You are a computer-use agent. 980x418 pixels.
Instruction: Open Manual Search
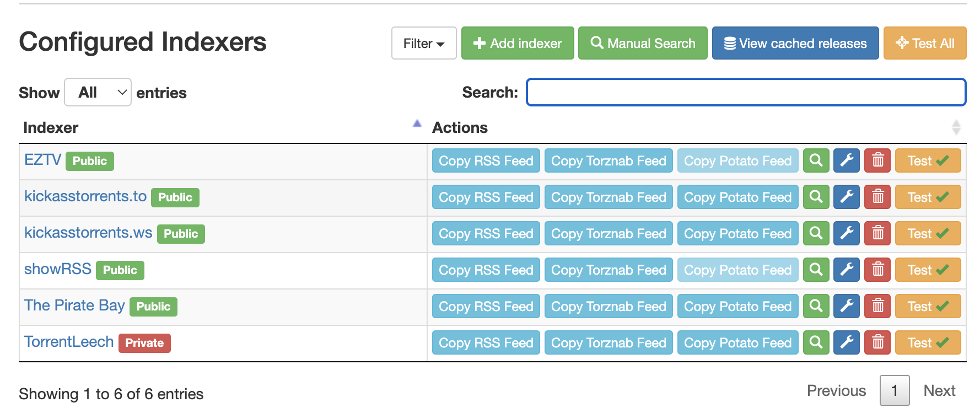(x=642, y=43)
